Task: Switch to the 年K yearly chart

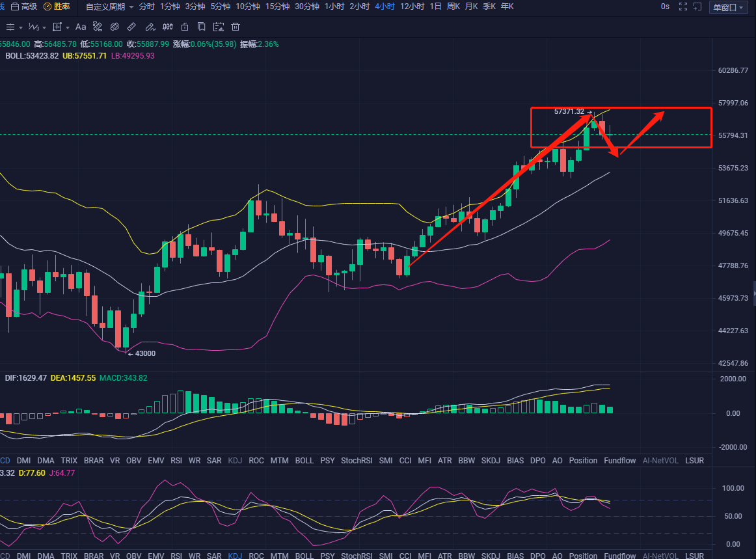Action: [x=507, y=7]
